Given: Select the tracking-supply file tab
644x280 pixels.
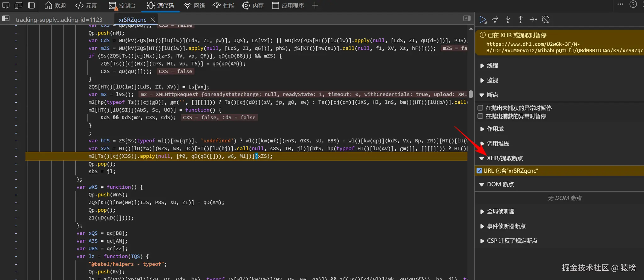Looking at the screenshot, I should 59,20.
